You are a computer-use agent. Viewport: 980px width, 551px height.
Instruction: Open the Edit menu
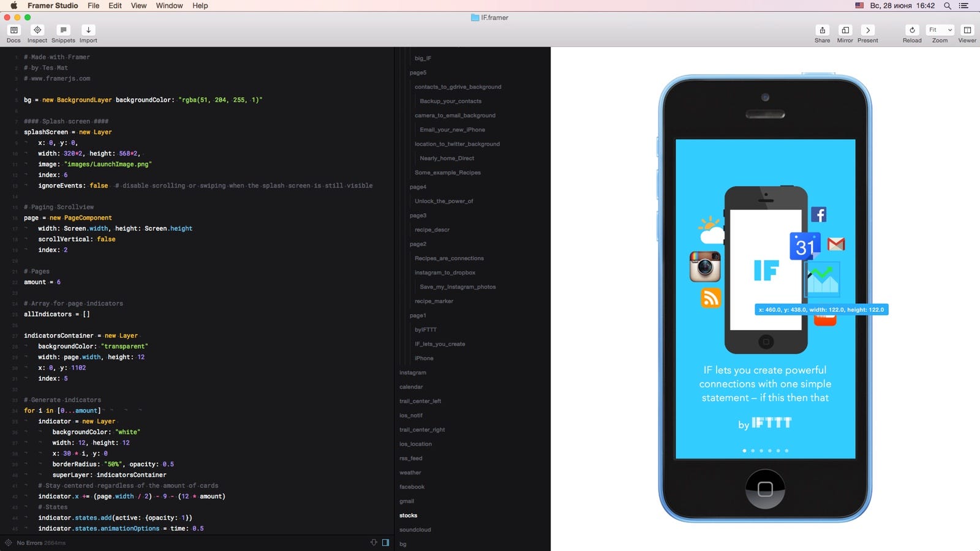(x=115, y=6)
